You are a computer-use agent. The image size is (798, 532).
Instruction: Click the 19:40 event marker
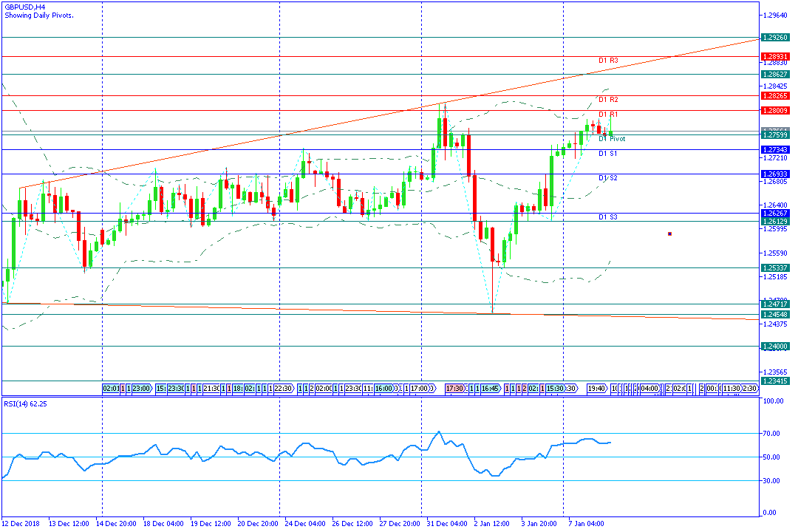tap(597, 389)
